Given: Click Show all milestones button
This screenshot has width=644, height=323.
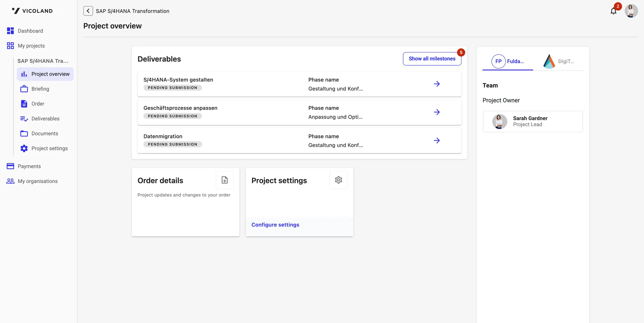Looking at the screenshot, I should point(432,59).
